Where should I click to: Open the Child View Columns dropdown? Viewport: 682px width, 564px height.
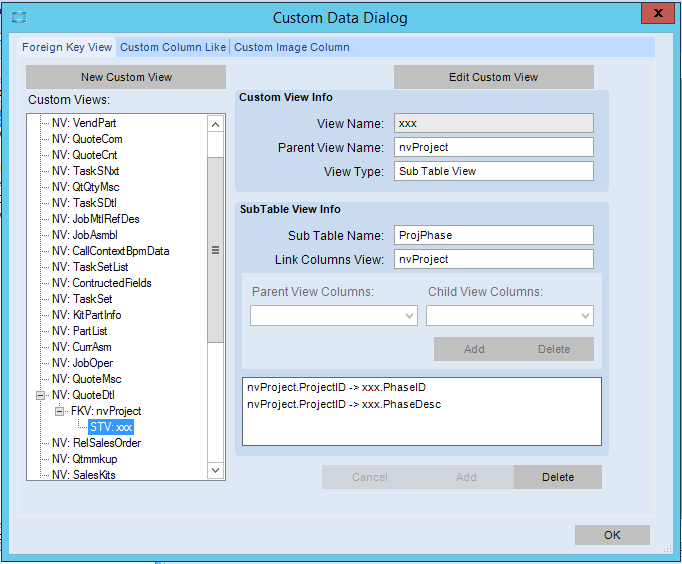tap(509, 316)
